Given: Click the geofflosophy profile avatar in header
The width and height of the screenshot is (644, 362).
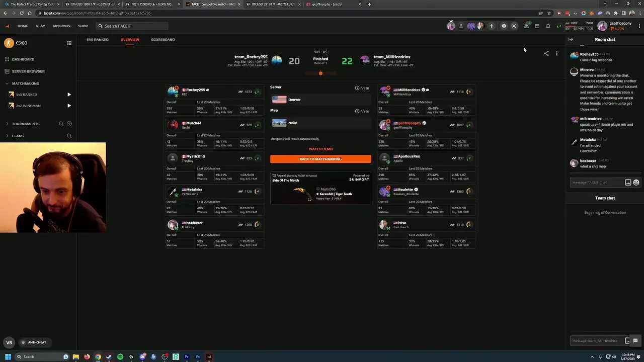Looking at the screenshot, I should point(602,26).
